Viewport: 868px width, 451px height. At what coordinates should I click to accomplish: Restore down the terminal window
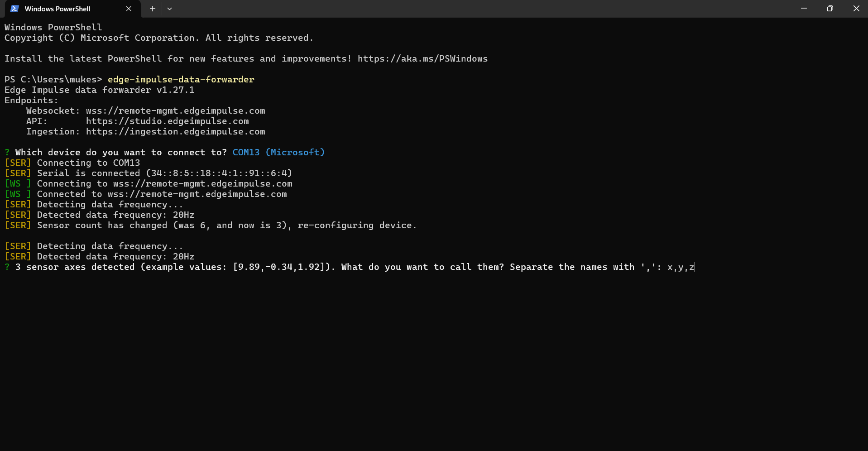[x=830, y=9]
